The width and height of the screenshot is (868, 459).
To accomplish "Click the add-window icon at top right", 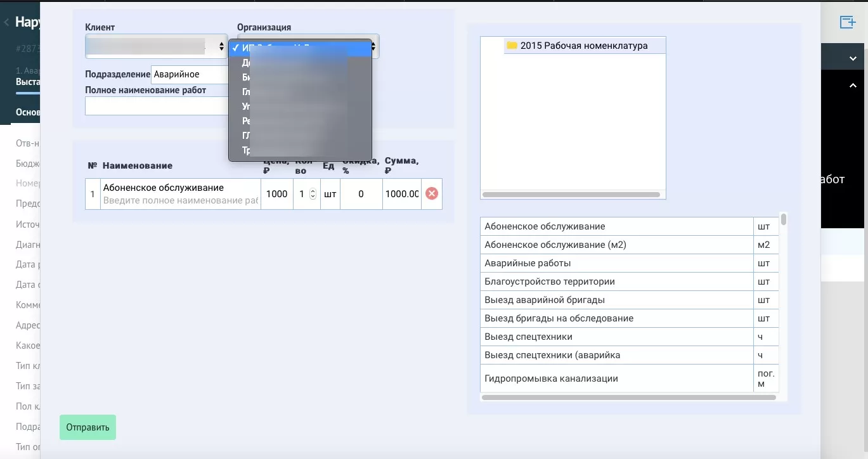I will click(847, 22).
